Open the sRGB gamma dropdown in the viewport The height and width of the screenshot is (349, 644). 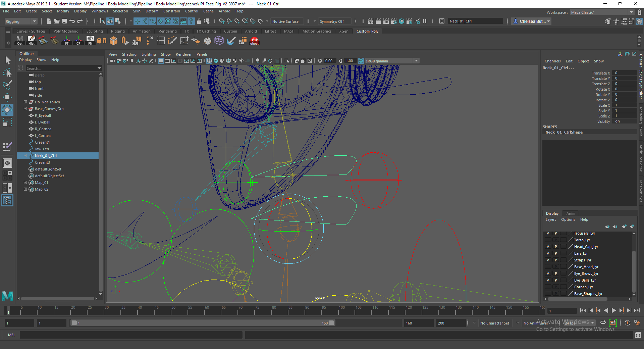(416, 61)
